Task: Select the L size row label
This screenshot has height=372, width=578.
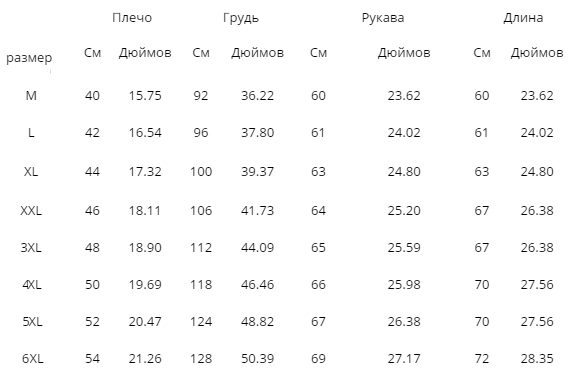Action: point(31,133)
